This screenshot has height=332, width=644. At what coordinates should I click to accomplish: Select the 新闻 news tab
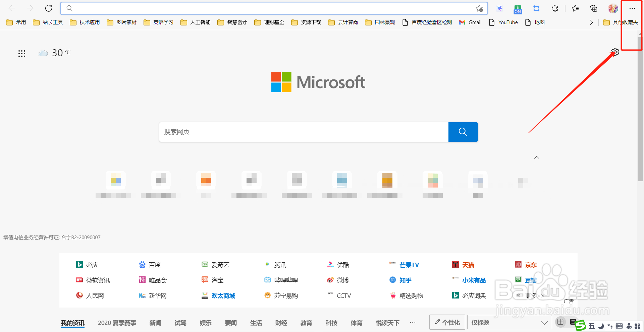pyautogui.click(x=155, y=323)
